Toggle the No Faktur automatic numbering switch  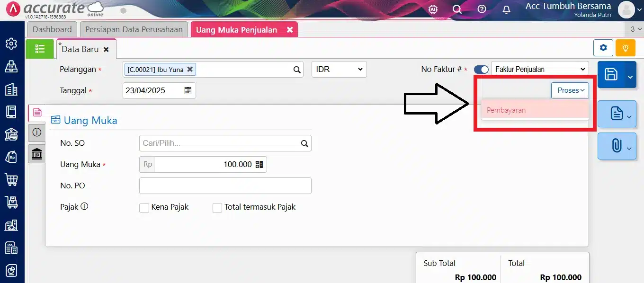pyautogui.click(x=481, y=70)
